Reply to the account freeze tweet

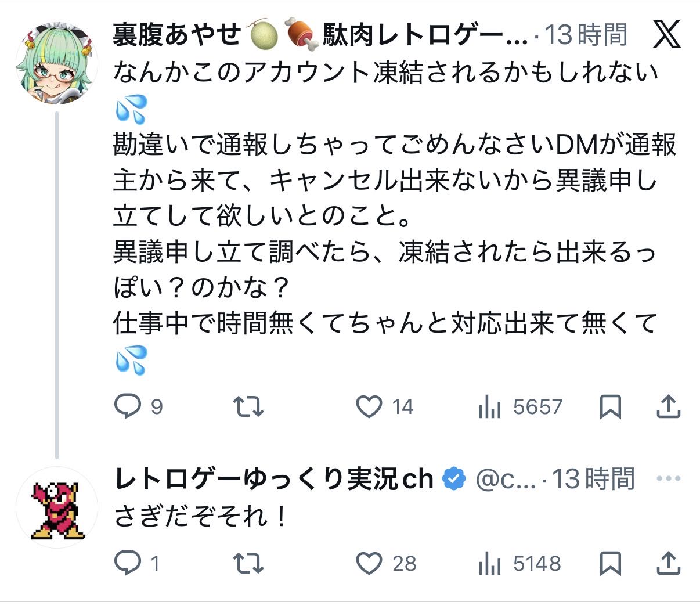click(x=127, y=406)
